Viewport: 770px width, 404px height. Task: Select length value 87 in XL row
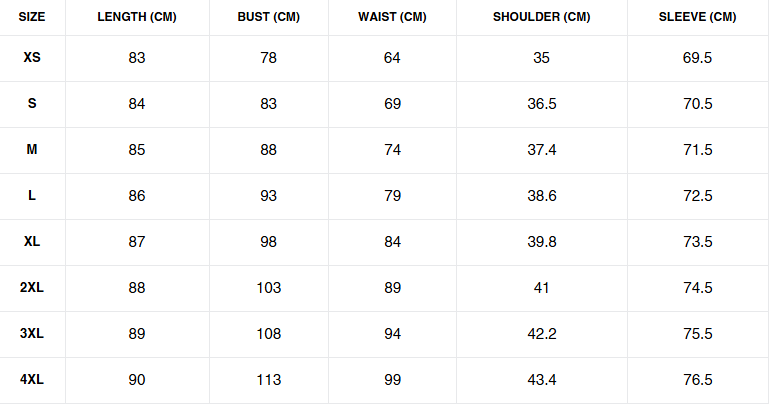click(137, 242)
